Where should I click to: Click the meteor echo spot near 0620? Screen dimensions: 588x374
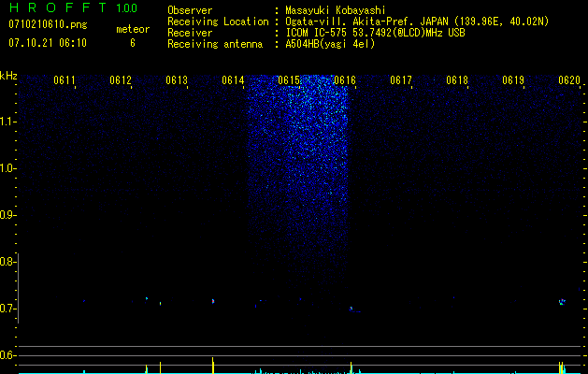click(x=562, y=302)
